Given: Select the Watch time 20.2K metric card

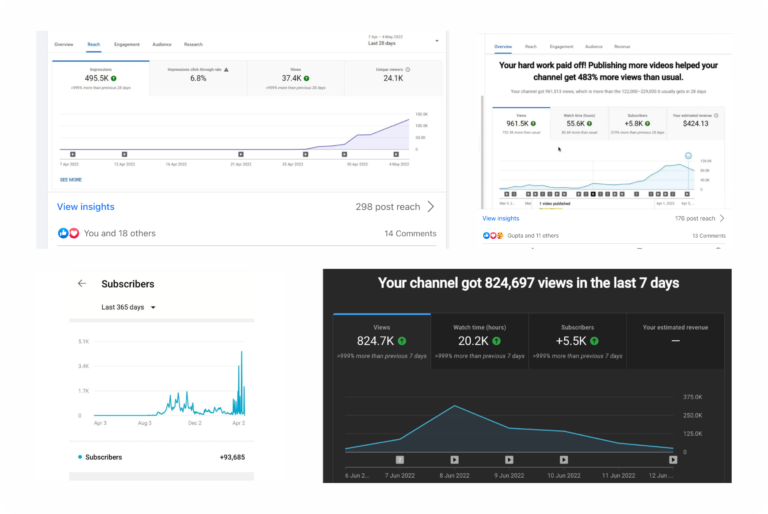Looking at the screenshot, I should coord(479,341).
